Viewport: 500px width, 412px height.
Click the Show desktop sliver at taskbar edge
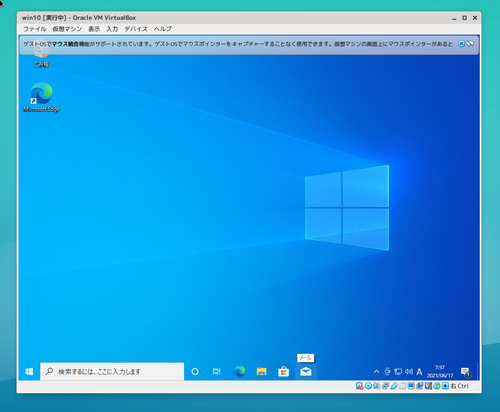coord(479,371)
